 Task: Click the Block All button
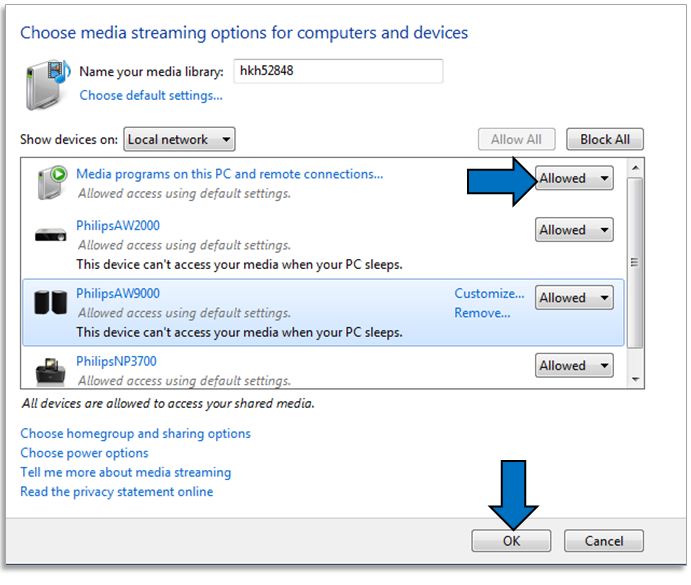click(x=604, y=140)
